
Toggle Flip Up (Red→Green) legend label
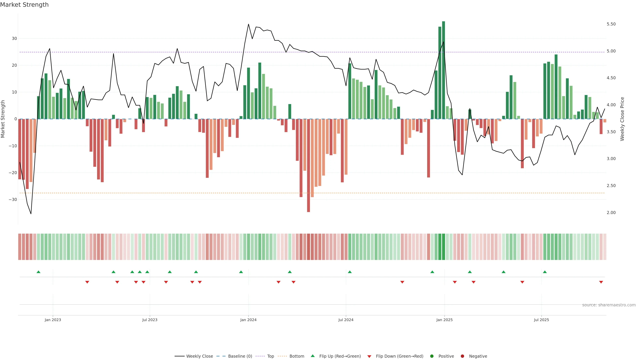(x=340, y=356)
